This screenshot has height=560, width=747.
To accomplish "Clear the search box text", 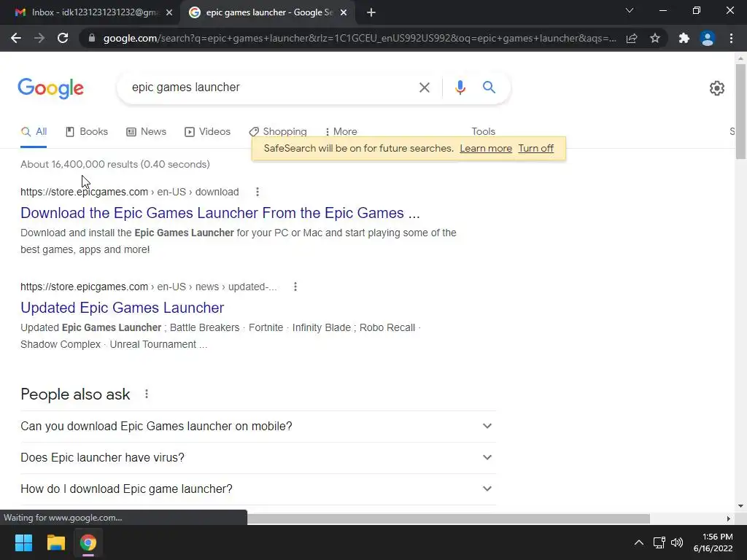I will click(424, 87).
